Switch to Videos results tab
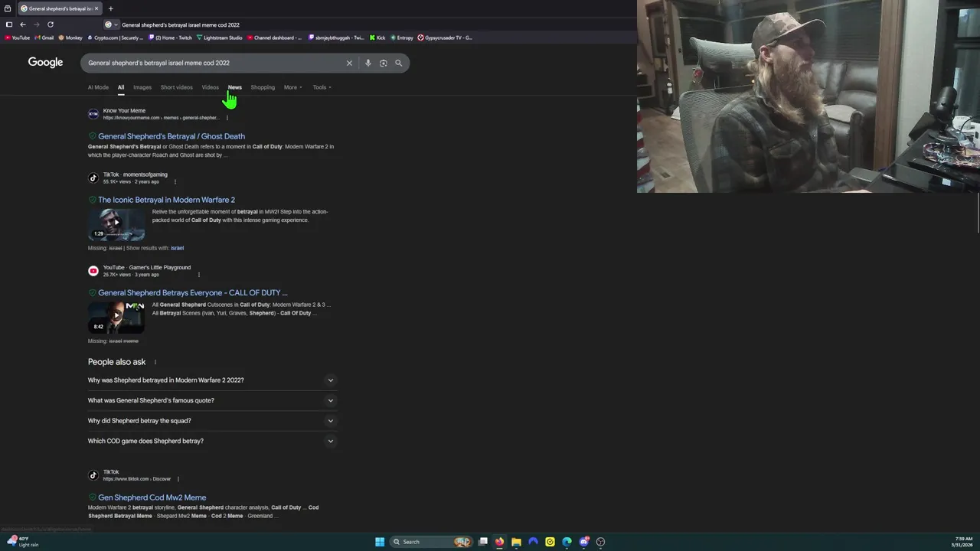Image resolution: width=980 pixels, height=551 pixels. tap(210, 87)
